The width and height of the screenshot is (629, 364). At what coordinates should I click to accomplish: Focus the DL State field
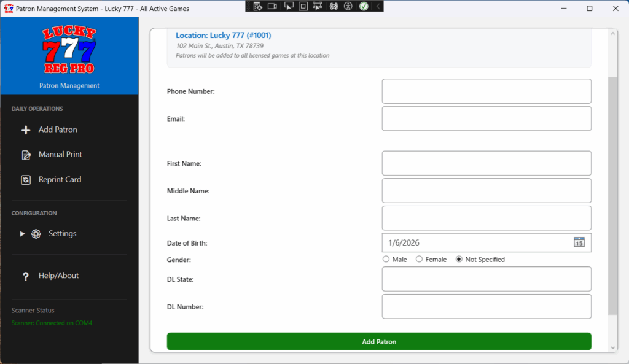[x=486, y=279]
